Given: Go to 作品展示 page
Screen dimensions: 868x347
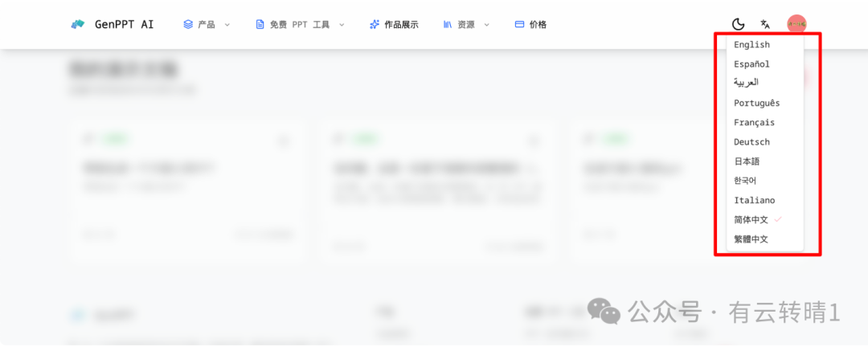Looking at the screenshot, I should 401,24.
